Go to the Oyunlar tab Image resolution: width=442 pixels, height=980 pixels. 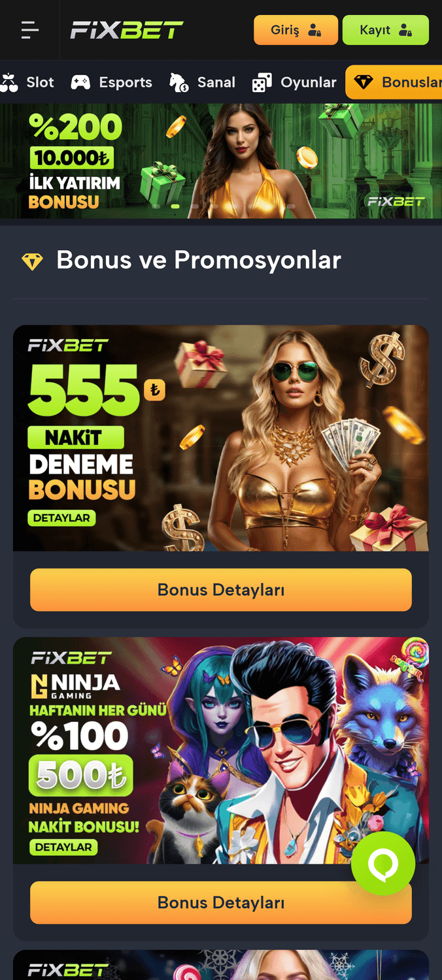pos(294,82)
